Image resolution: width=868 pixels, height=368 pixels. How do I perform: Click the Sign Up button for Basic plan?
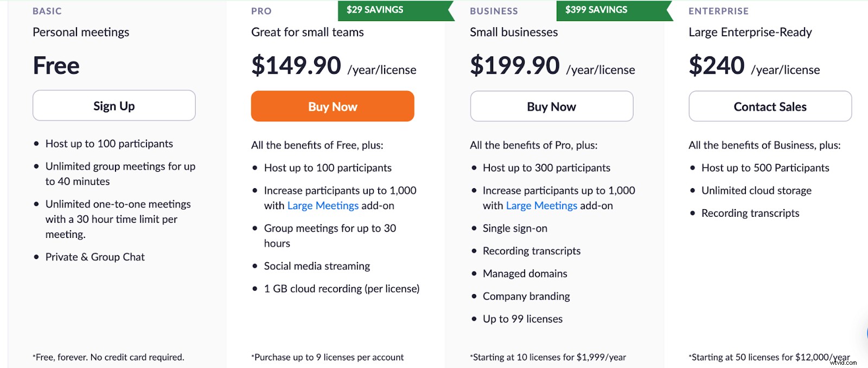(x=113, y=106)
